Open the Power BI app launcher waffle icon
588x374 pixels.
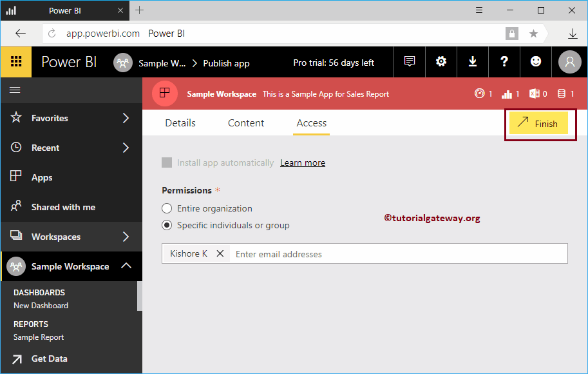(16, 62)
